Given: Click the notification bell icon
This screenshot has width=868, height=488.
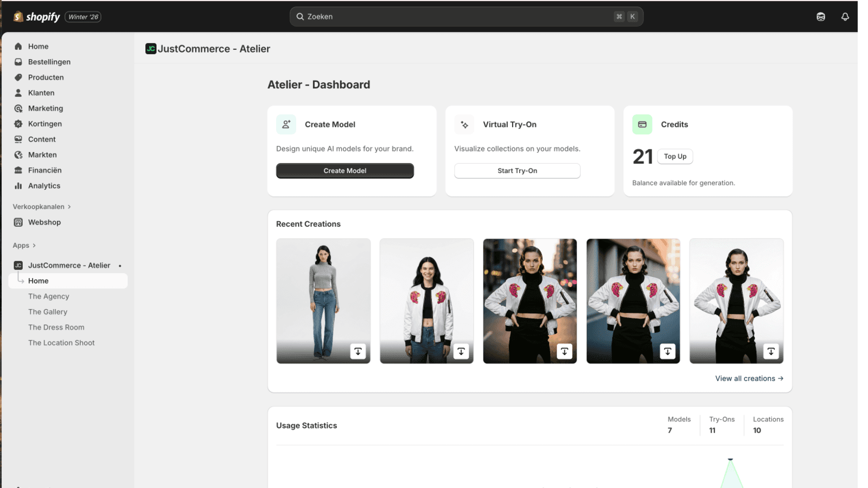Looking at the screenshot, I should [845, 17].
